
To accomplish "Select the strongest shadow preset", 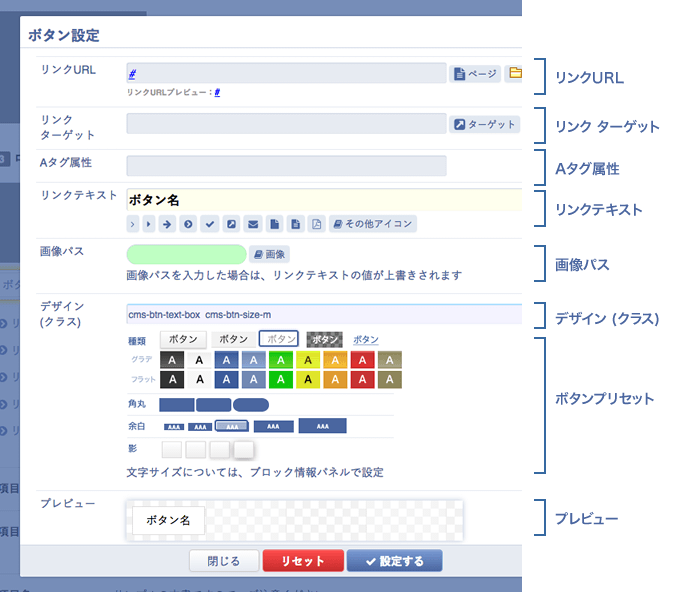I will click(x=244, y=450).
